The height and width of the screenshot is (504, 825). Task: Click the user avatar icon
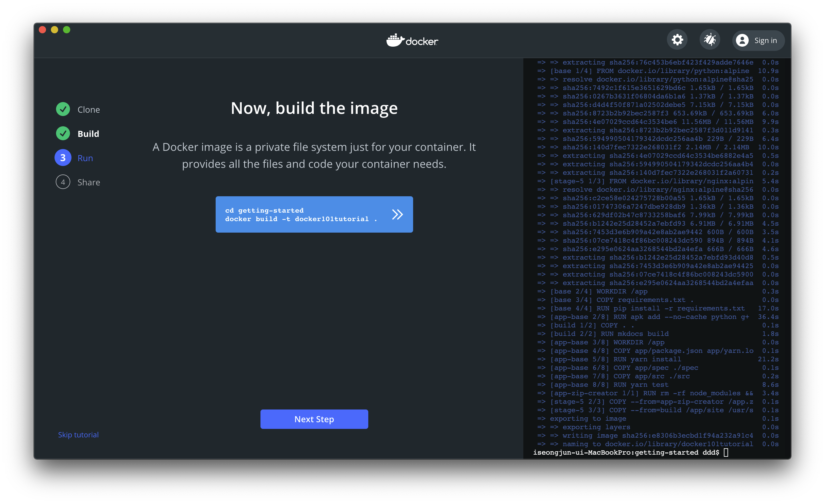point(742,41)
